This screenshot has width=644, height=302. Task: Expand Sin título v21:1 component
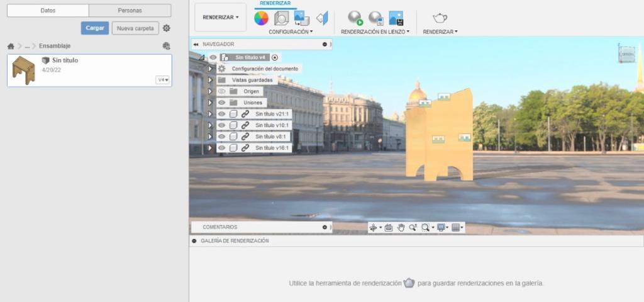point(210,114)
